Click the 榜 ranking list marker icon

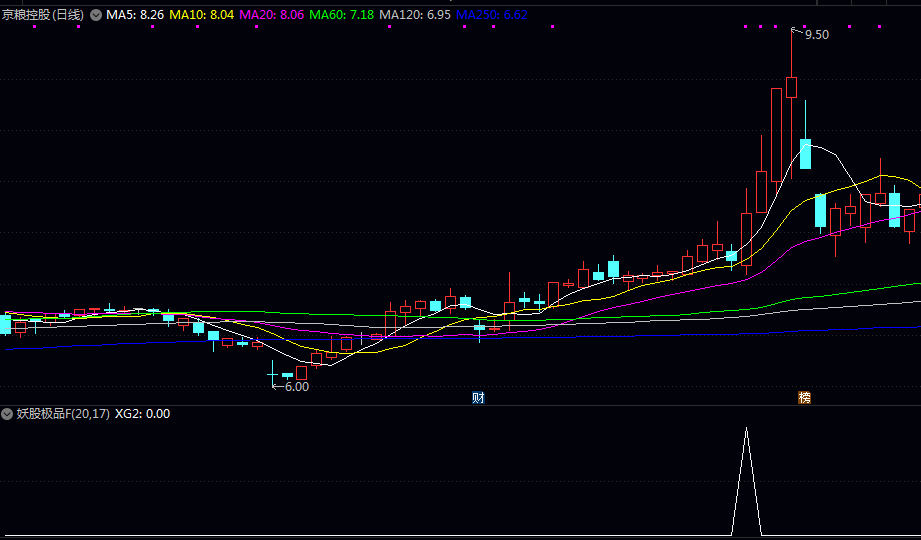coord(804,397)
